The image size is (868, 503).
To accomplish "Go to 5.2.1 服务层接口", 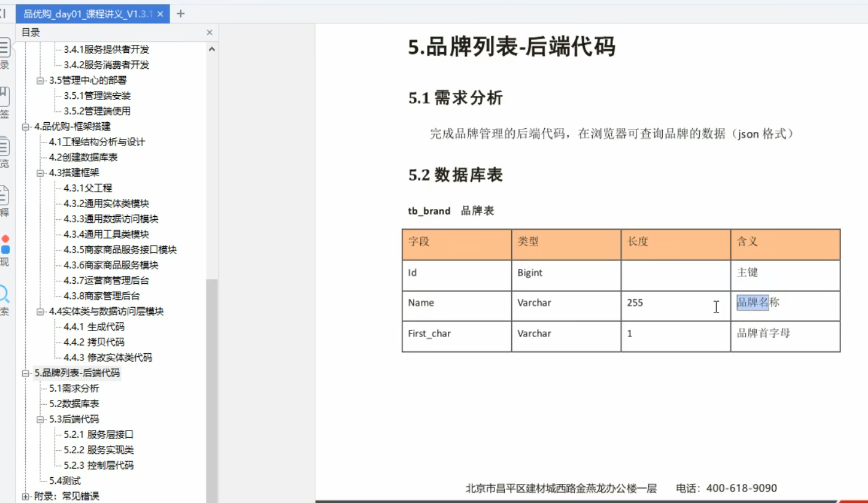I will coord(99,435).
